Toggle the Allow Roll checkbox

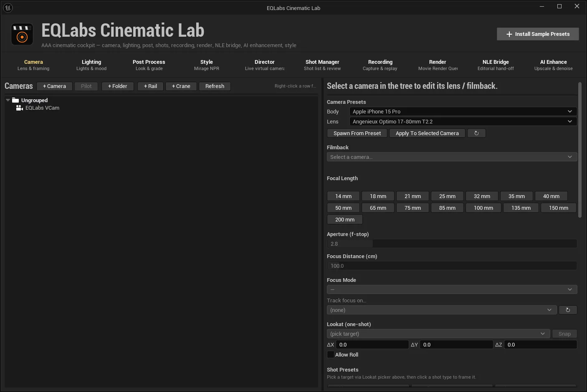click(x=330, y=354)
